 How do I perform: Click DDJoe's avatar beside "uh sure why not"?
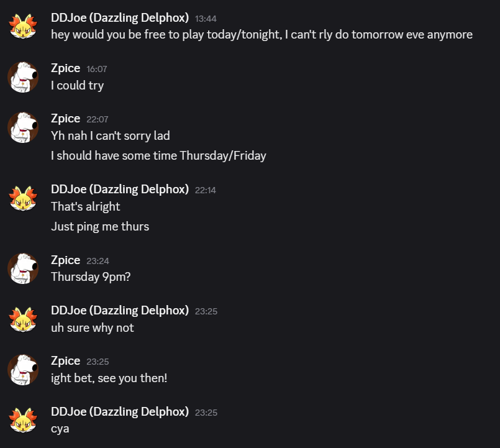pos(23,319)
